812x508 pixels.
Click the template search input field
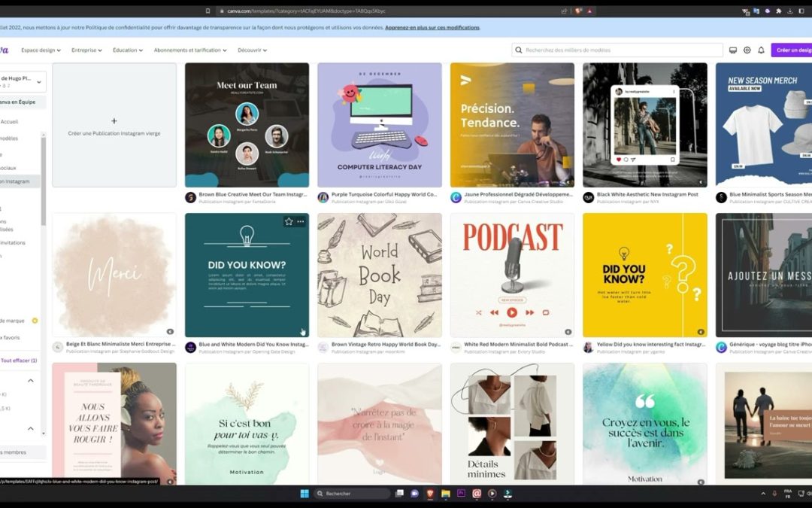pos(617,50)
